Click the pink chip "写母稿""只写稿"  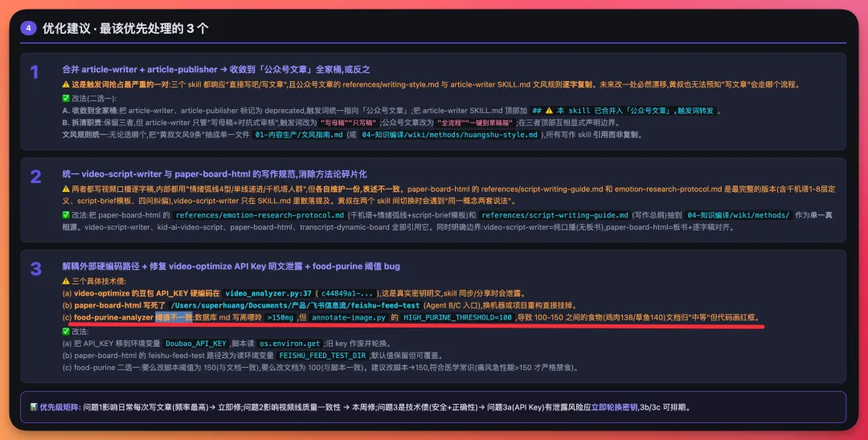(350, 123)
